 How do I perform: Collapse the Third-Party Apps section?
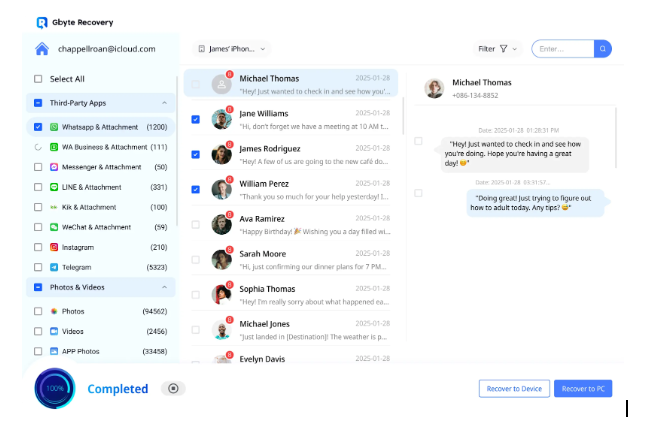(164, 103)
